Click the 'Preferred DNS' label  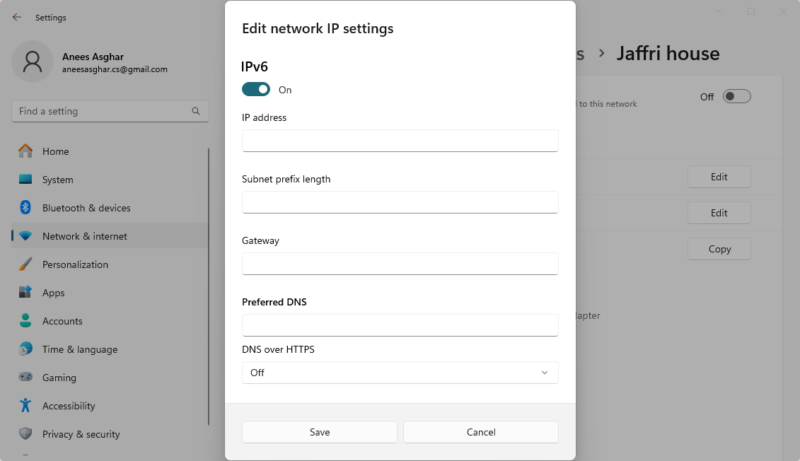point(274,302)
